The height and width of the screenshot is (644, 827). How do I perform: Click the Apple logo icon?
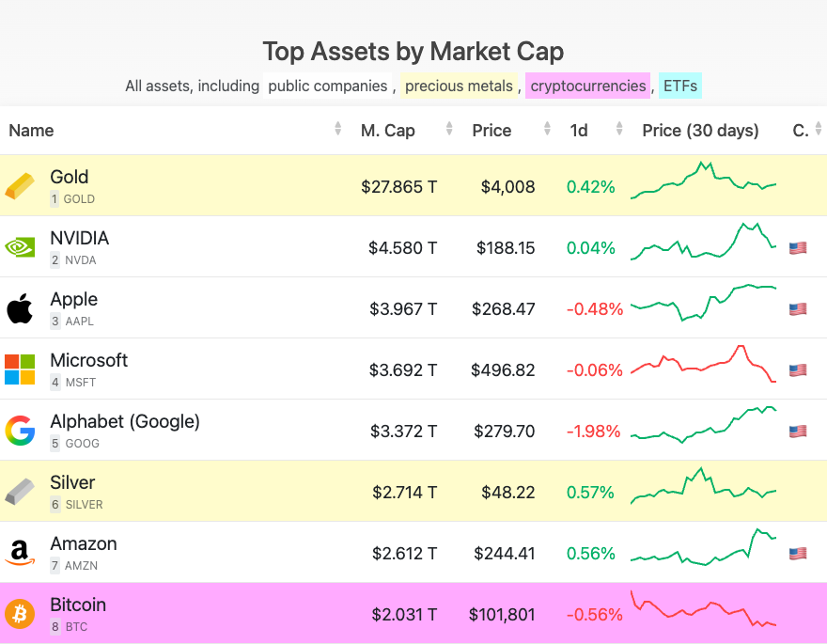20,308
